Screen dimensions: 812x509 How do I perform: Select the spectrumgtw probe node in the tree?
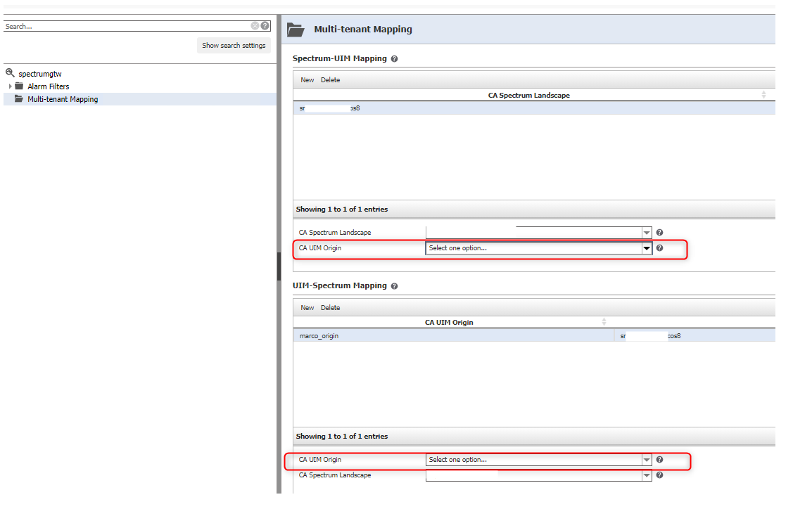pyautogui.click(x=39, y=74)
